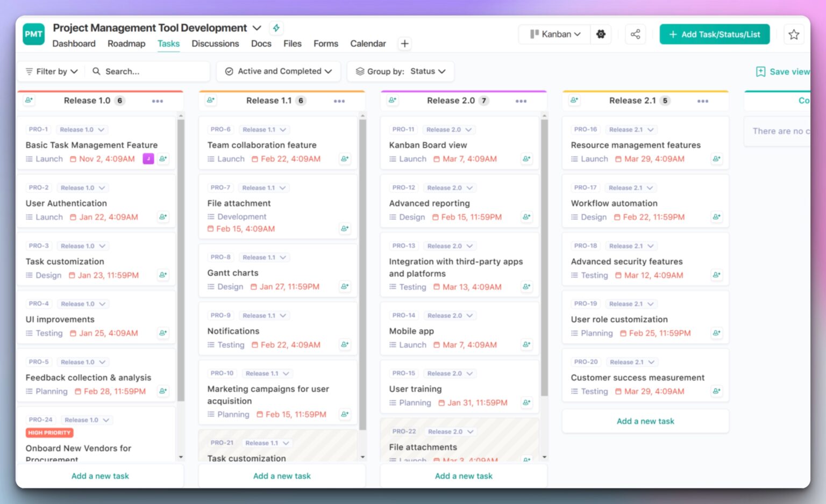The image size is (826, 504).
Task: Click the Add Task/Status/List button
Action: pos(714,34)
